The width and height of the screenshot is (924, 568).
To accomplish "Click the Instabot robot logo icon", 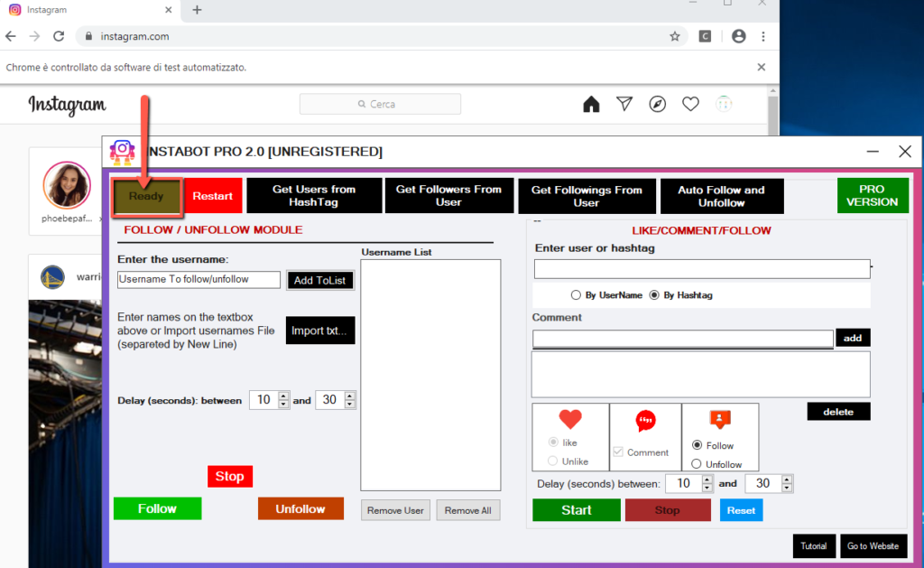I will pyautogui.click(x=123, y=153).
